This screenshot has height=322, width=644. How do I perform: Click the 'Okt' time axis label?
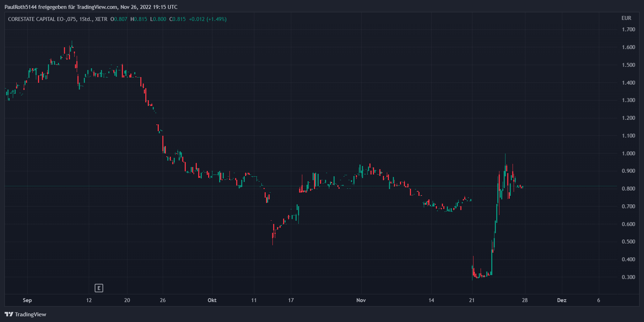click(212, 300)
